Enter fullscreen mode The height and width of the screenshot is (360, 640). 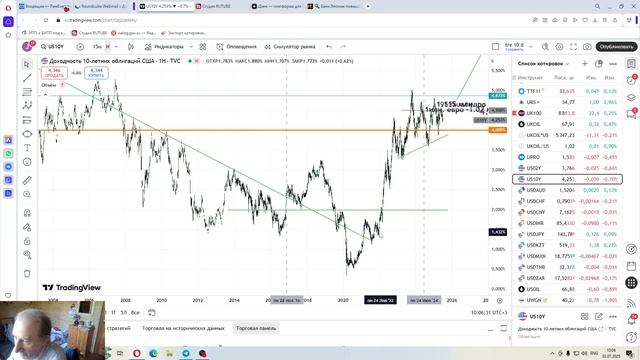(573, 47)
